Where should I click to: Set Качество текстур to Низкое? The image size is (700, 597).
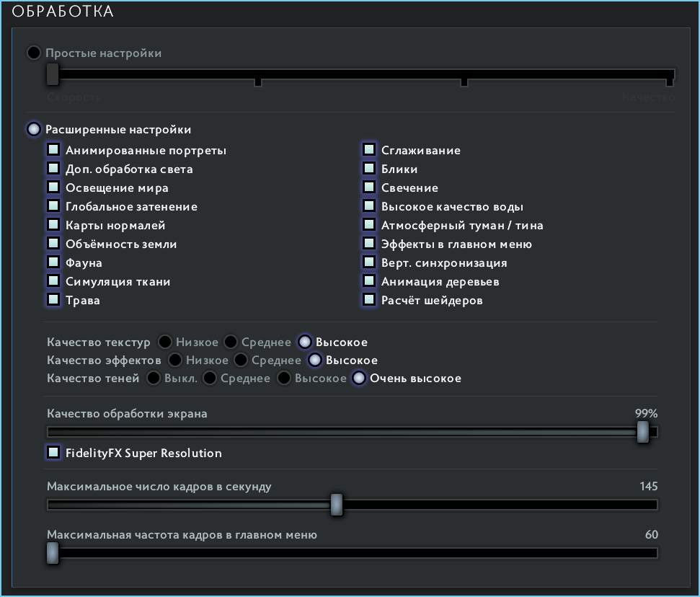pyautogui.click(x=165, y=342)
